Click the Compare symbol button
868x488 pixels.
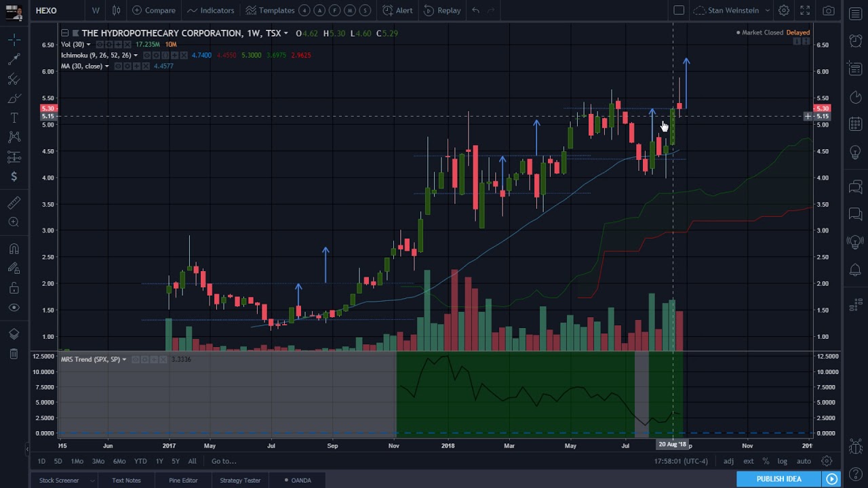point(154,10)
